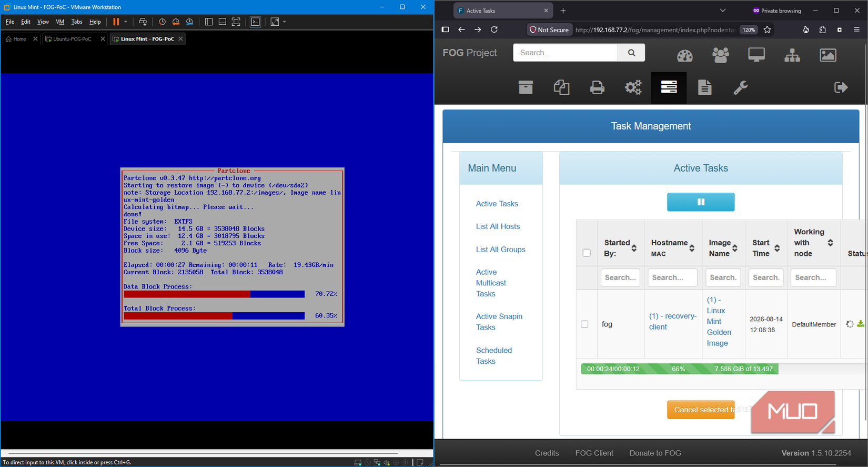Open FOG Task management icon
This screenshot has width=868, height=467.
[669, 87]
